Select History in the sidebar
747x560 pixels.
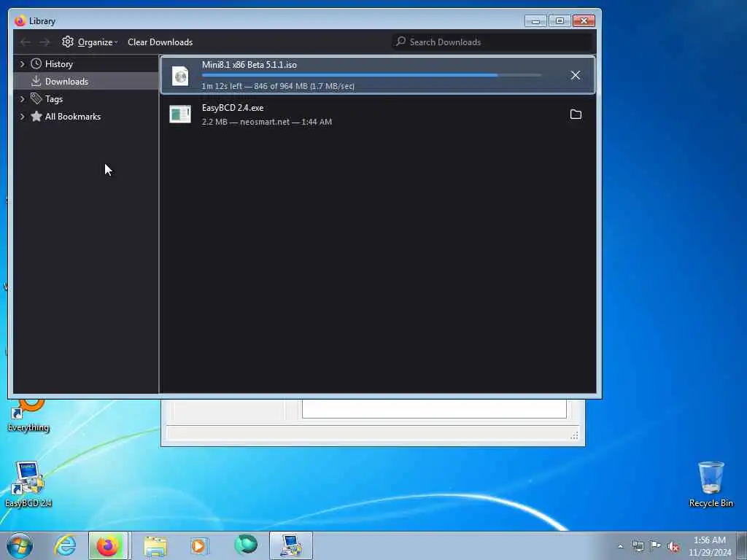58,64
